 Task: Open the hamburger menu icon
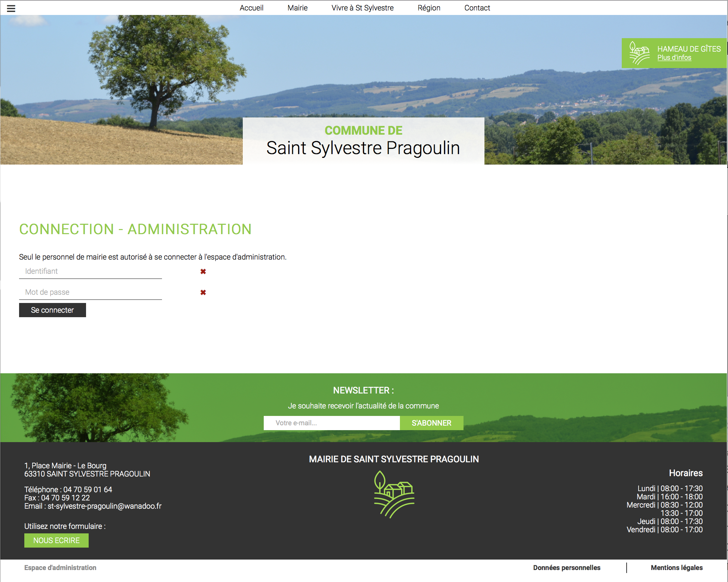(x=11, y=8)
